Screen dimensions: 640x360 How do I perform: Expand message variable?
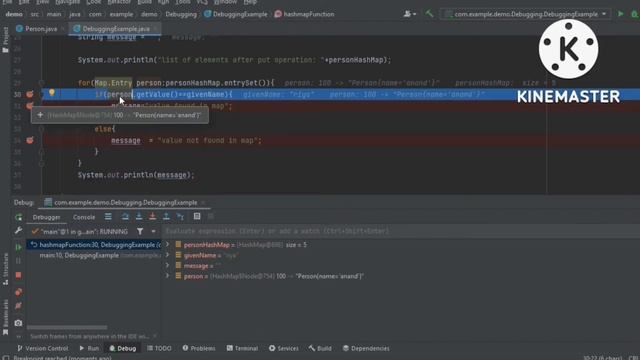168,266
